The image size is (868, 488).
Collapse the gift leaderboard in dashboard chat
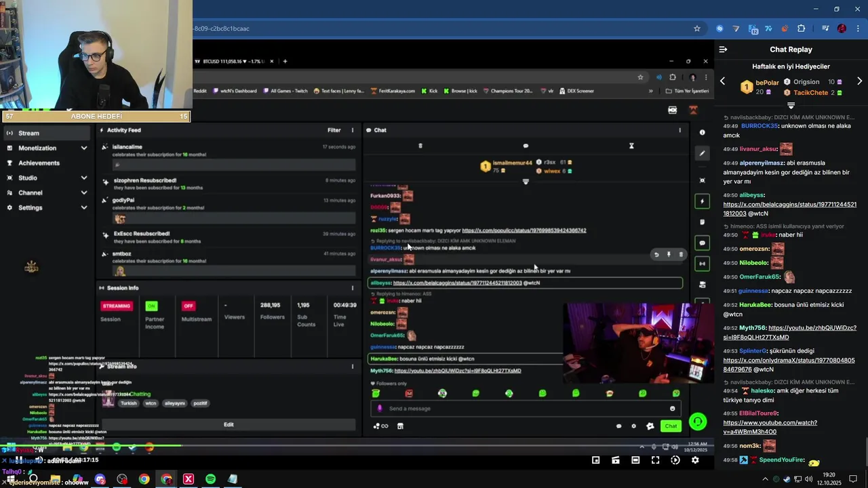[526, 182]
